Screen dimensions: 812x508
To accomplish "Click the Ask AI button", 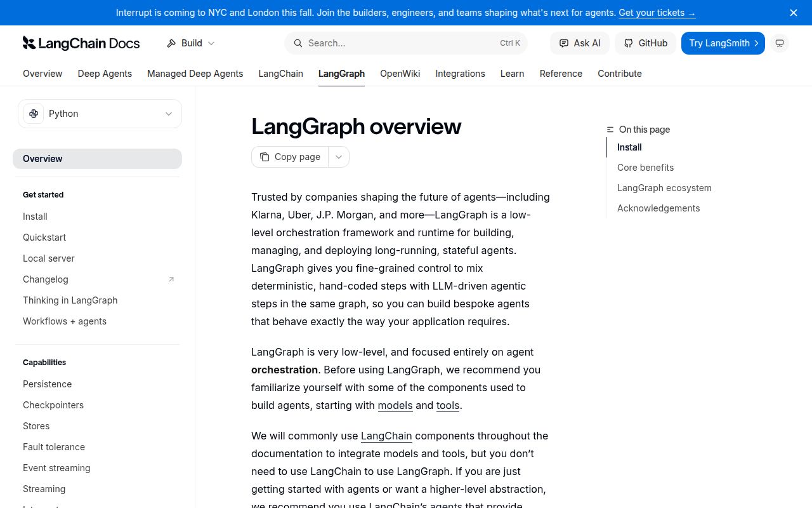I will (x=580, y=43).
